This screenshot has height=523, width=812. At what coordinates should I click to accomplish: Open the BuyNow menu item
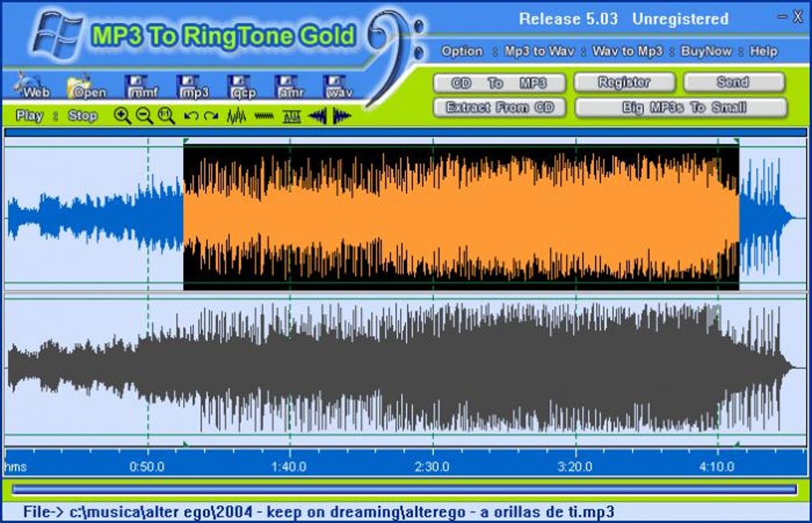coord(706,51)
